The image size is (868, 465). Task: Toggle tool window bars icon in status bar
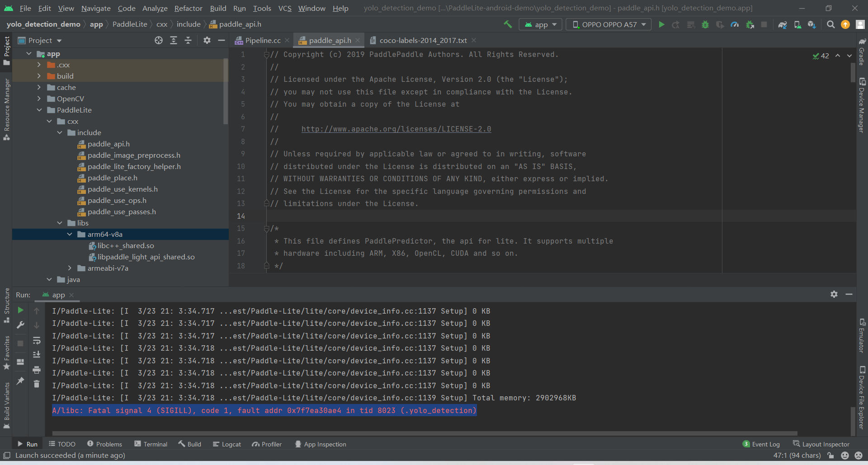tap(7, 456)
